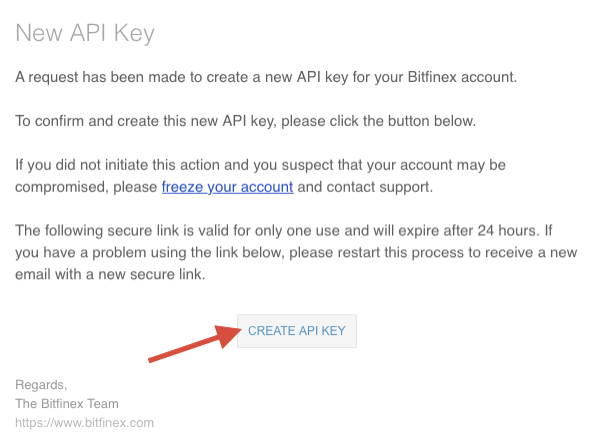The image size is (592, 447).
Task: Click 'please click the button below' text
Action: [x=378, y=121]
